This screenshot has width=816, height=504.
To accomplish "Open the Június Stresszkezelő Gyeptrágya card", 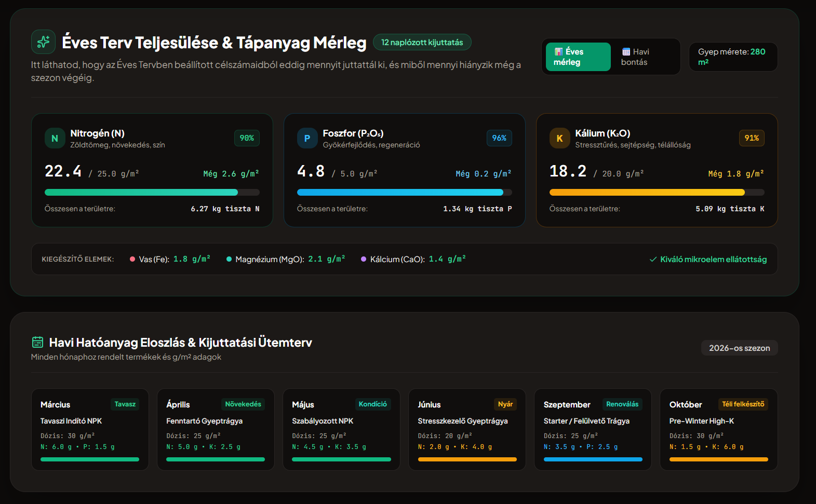I will pos(467,430).
